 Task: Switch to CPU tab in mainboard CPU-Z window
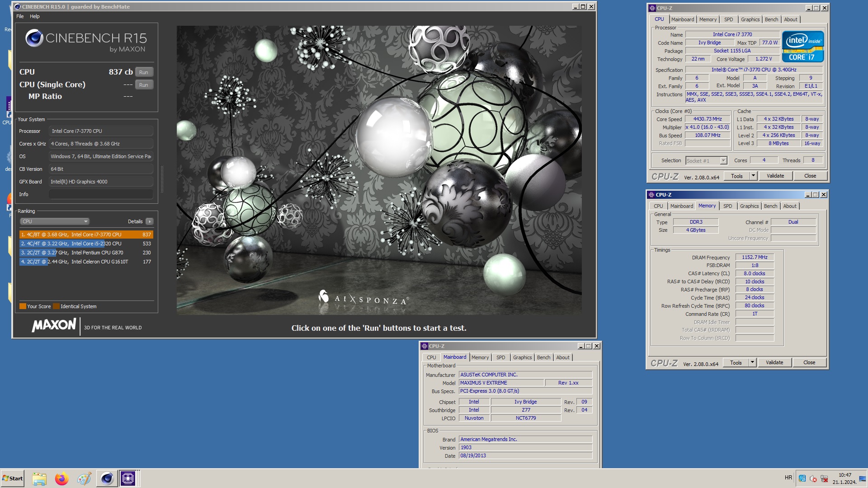click(431, 357)
